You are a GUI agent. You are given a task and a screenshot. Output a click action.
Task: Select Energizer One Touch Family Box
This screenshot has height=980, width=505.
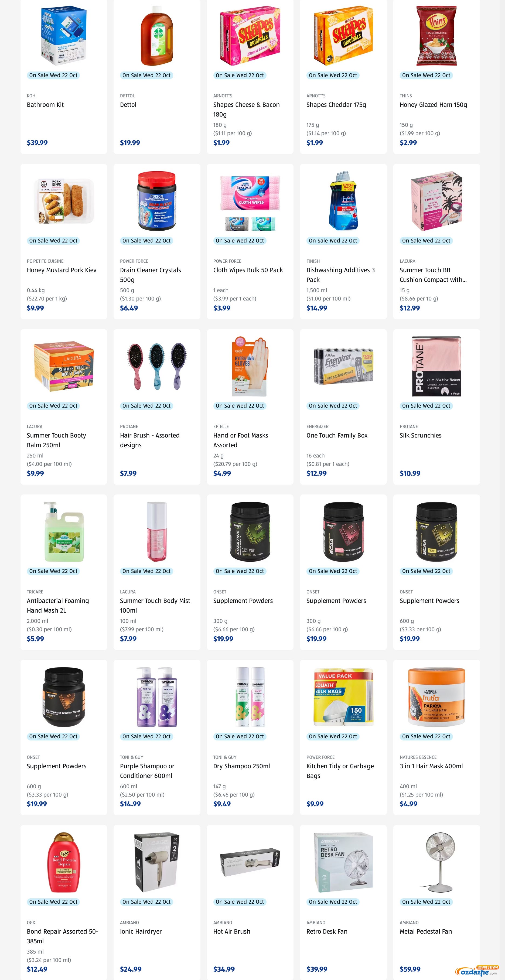(337, 435)
